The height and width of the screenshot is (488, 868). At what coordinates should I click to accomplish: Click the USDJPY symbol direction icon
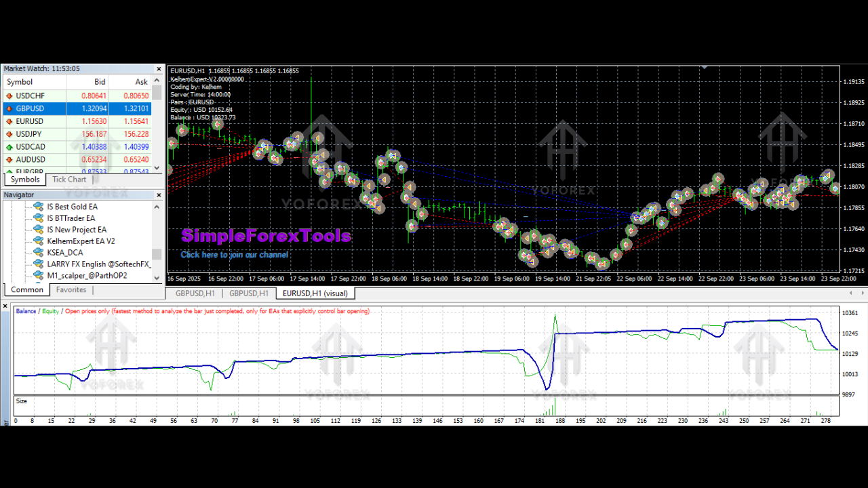9,134
